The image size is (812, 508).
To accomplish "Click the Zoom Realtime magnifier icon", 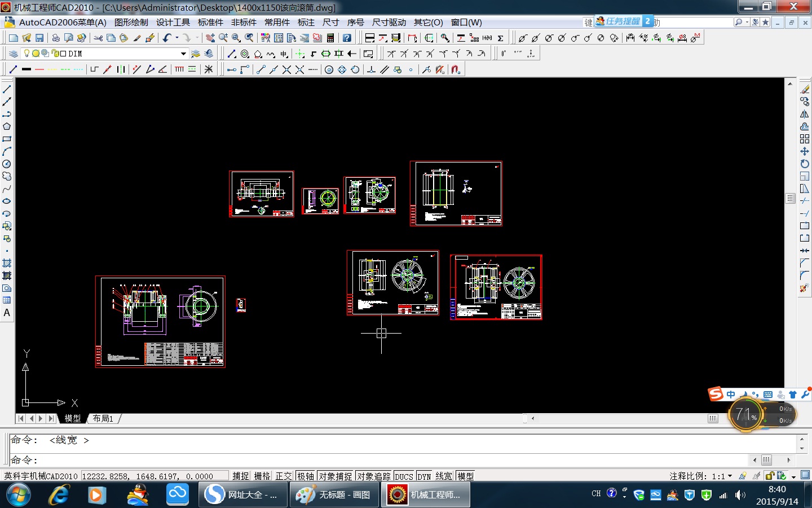I will click(223, 38).
